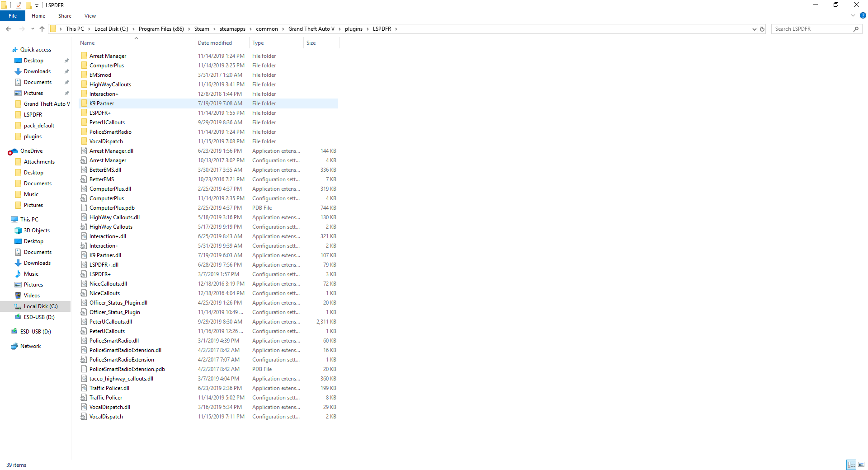Viewport: 868px width, 470px height.
Task: Click the Search LSPDFR input field
Action: coord(812,29)
